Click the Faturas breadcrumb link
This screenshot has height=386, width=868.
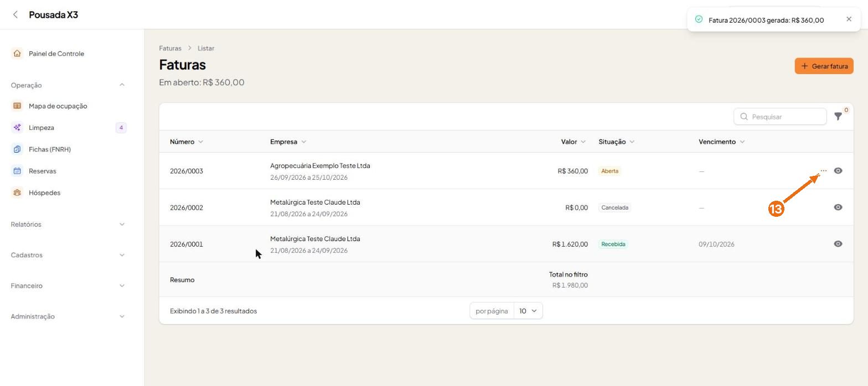click(170, 48)
